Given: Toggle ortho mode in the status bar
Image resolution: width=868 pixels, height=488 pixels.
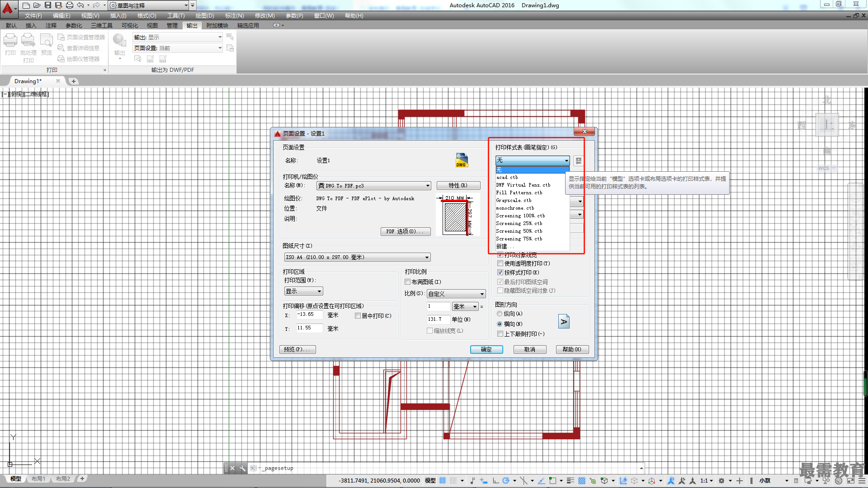Looking at the screenshot, I should pyautogui.click(x=495, y=481).
